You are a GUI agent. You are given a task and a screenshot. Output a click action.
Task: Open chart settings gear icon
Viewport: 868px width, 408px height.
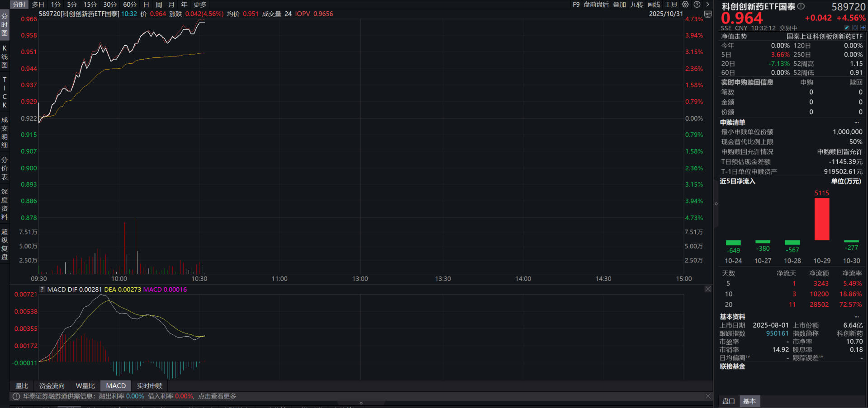[x=685, y=5]
